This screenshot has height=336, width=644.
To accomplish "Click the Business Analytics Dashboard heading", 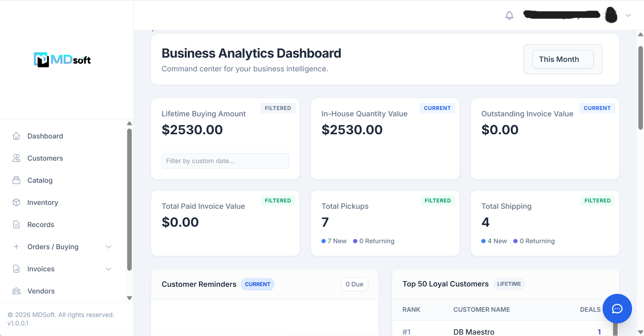I will pos(251,53).
